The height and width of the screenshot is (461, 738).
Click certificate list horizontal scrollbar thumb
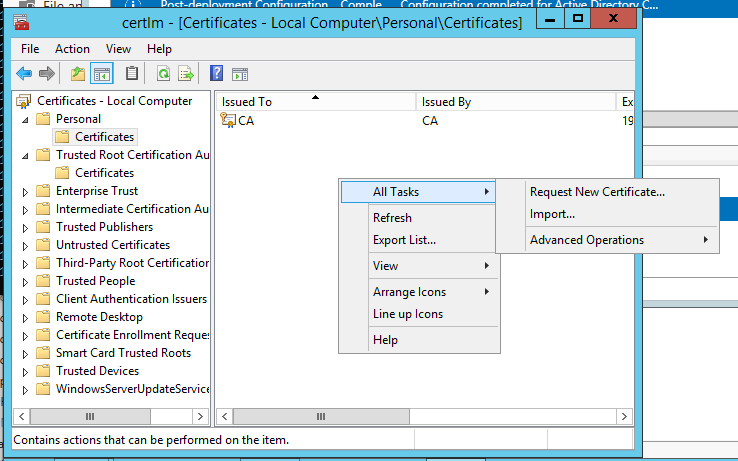(x=321, y=416)
